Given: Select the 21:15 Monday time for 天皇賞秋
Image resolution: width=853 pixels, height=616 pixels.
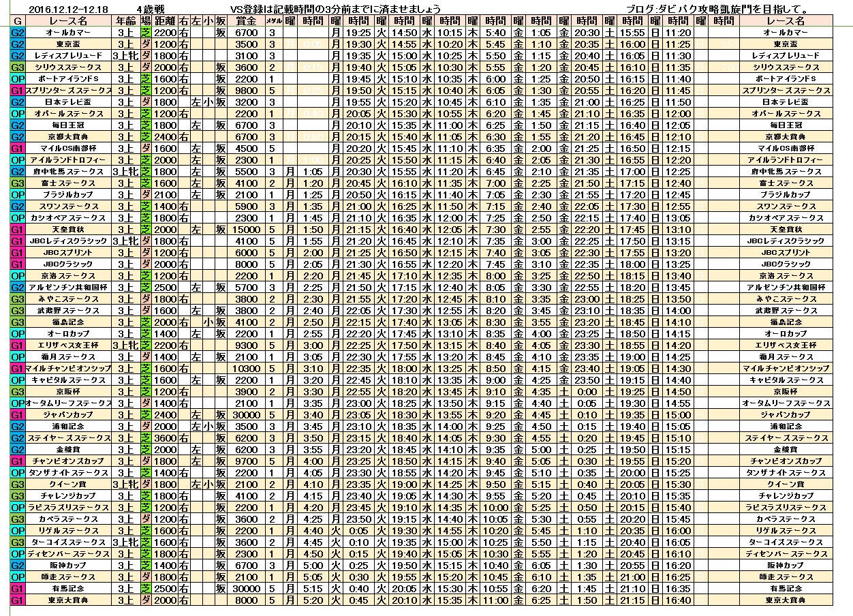Looking at the screenshot, I should click(x=358, y=230).
